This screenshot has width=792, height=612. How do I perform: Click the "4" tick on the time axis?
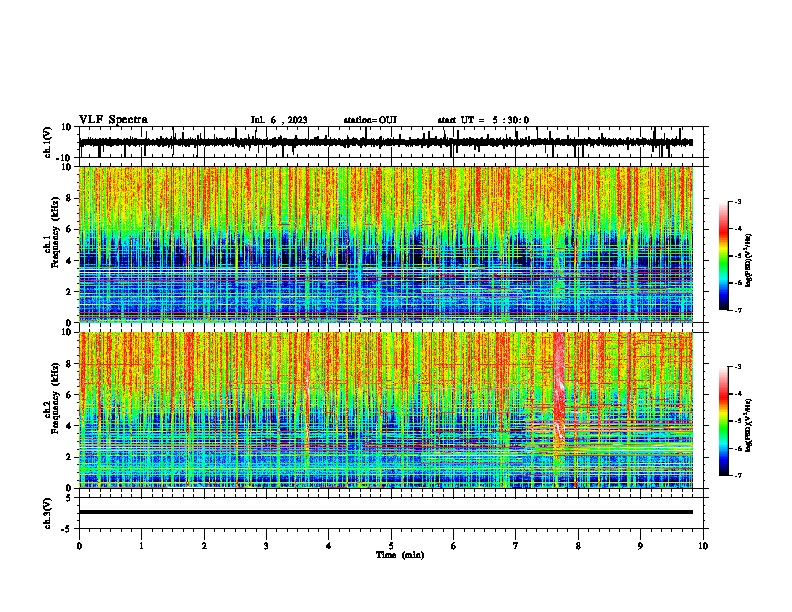329,546
